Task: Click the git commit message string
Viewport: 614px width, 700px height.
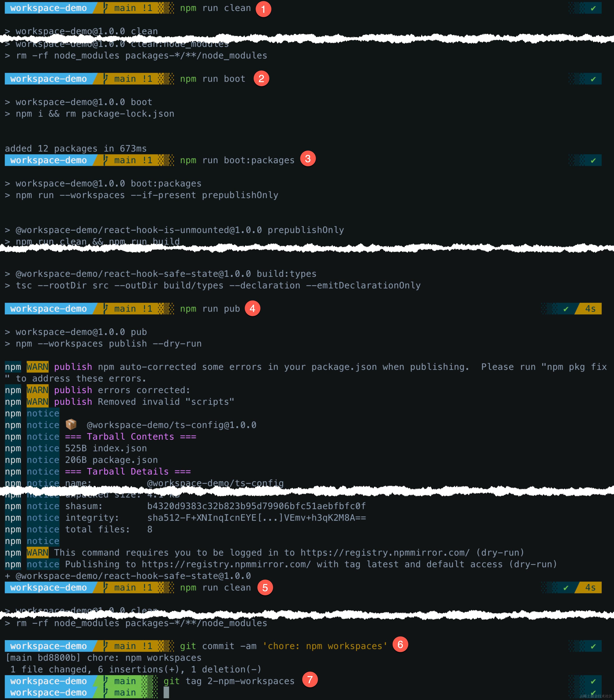Action: pyautogui.click(x=325, y=646)
